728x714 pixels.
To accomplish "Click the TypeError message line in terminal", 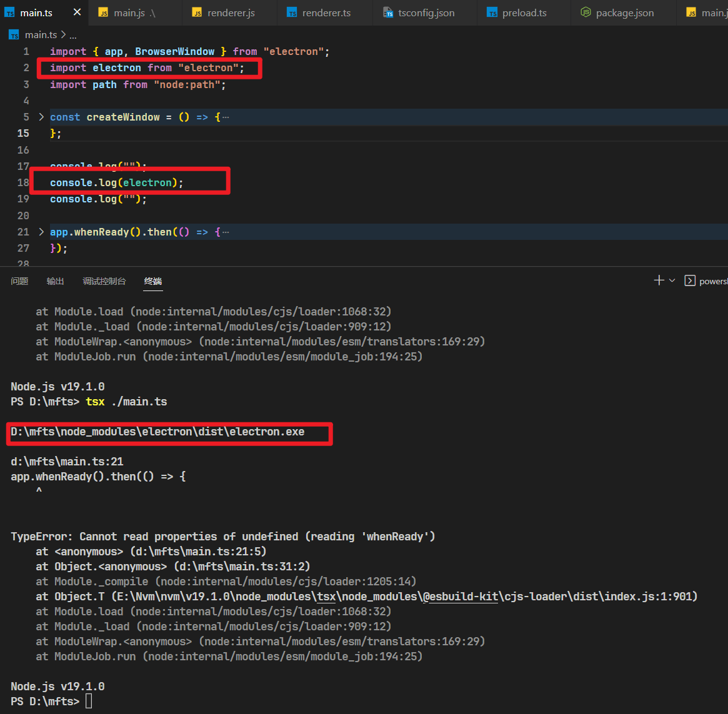I will [223, 537].
